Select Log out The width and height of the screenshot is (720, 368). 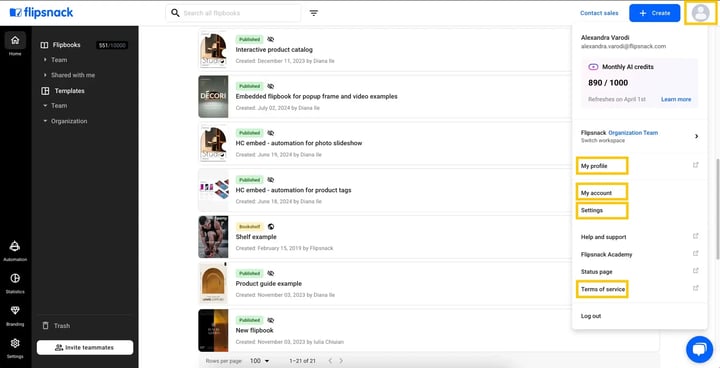(x=591, y=316)
